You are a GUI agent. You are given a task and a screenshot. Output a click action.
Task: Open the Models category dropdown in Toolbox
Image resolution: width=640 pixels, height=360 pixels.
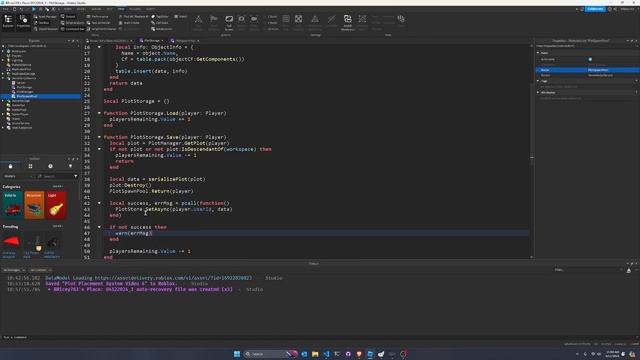pos(18,176)
